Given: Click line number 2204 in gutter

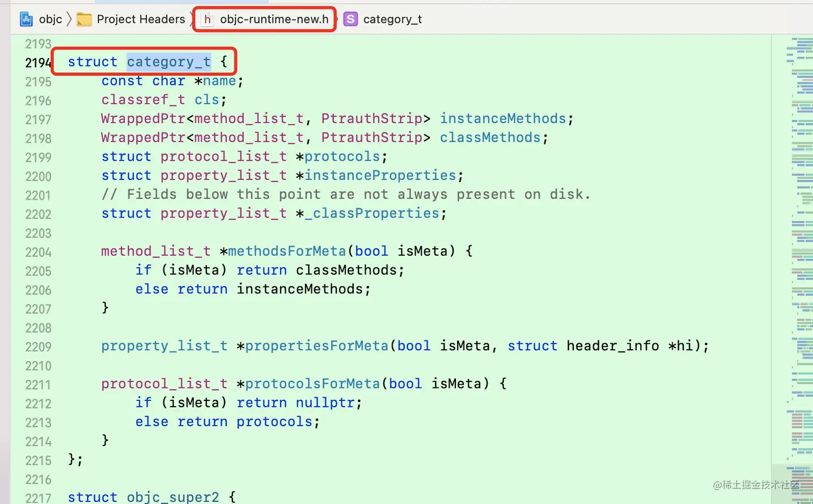Looking at the screenshot, I should (38, 252).
